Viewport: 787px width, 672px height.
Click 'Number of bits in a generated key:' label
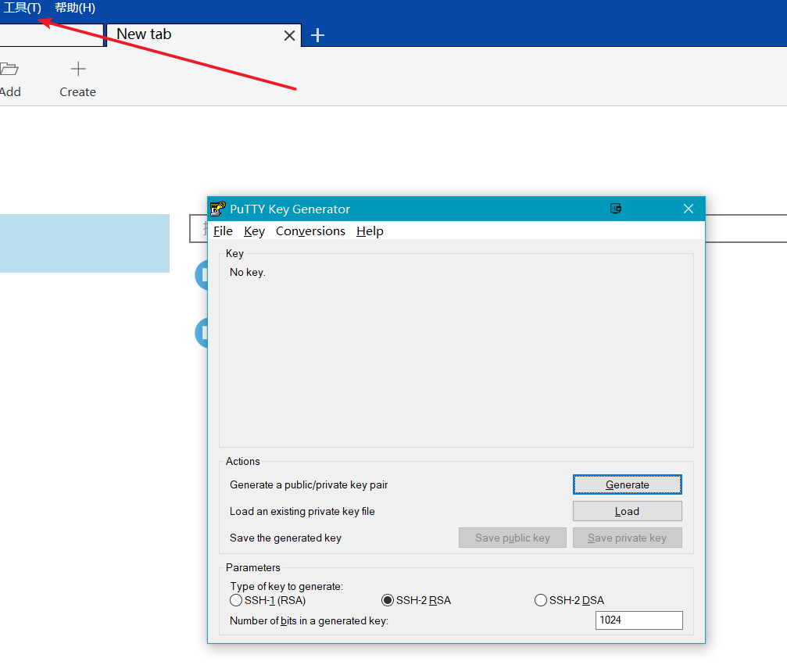[309, 620]
